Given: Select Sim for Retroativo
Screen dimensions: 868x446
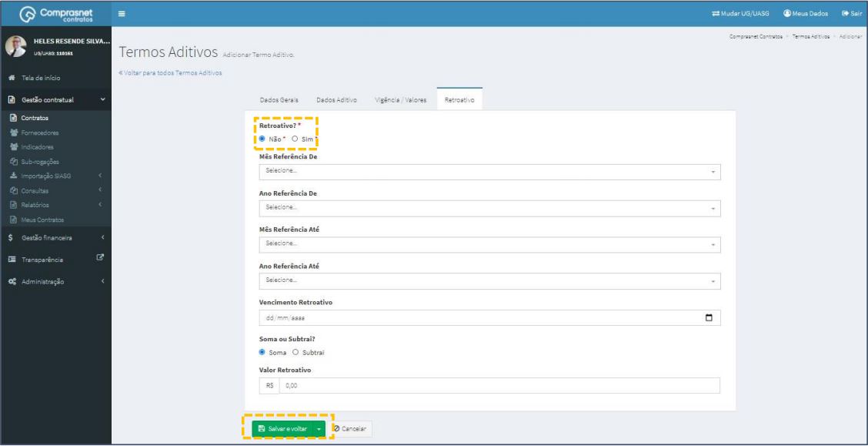Looking at the screenshot, I should [x=295, y=139].
